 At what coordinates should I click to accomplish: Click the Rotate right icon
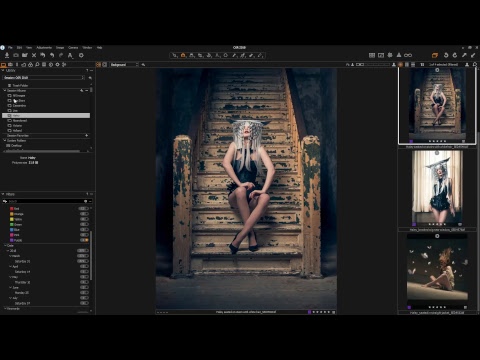point(455,55)
